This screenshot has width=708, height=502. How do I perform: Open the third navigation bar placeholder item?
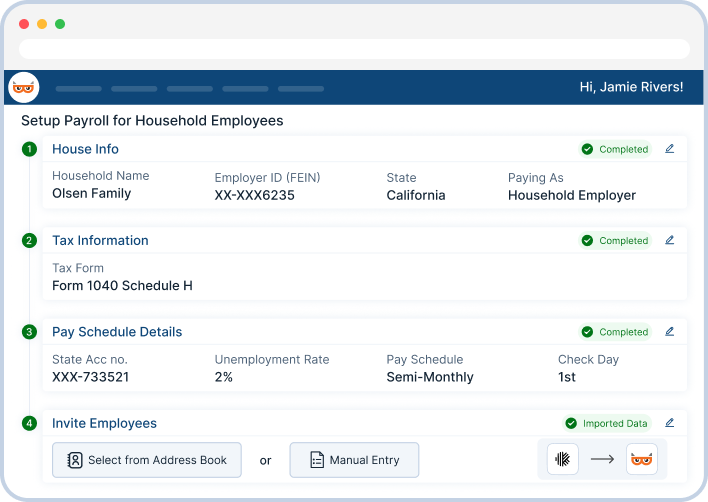[x=190, y=89]
